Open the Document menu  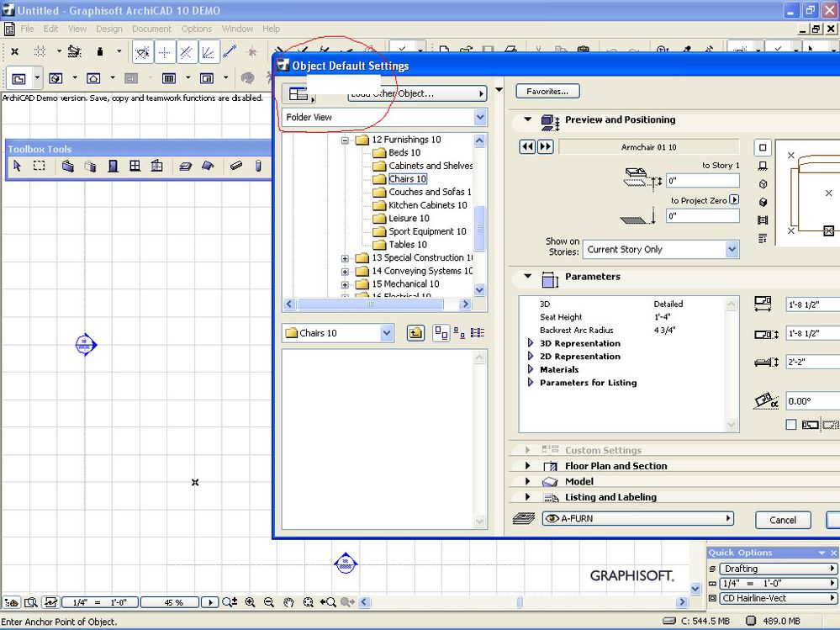point(151,29)
